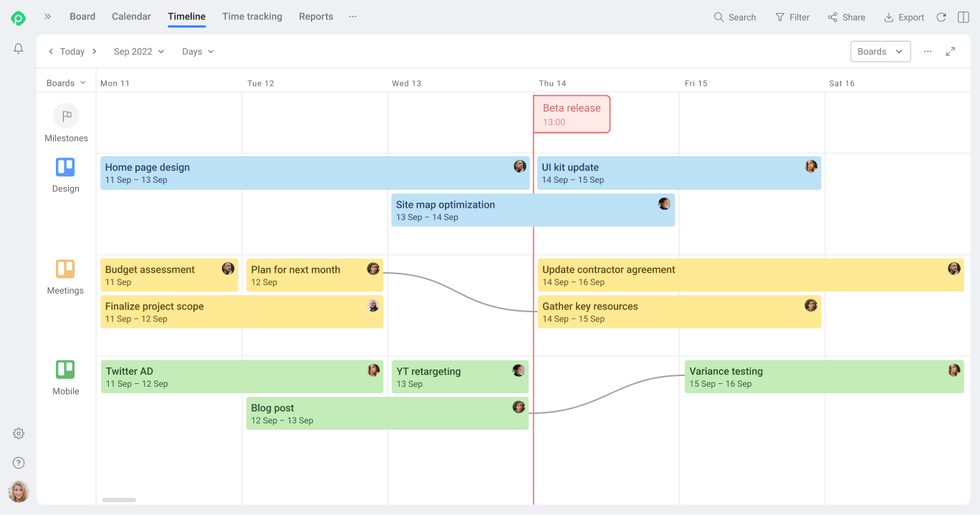Open the Sep 2022 month dropdown
980x515 pixels.
pyautogui.click(x=139, y=52)
